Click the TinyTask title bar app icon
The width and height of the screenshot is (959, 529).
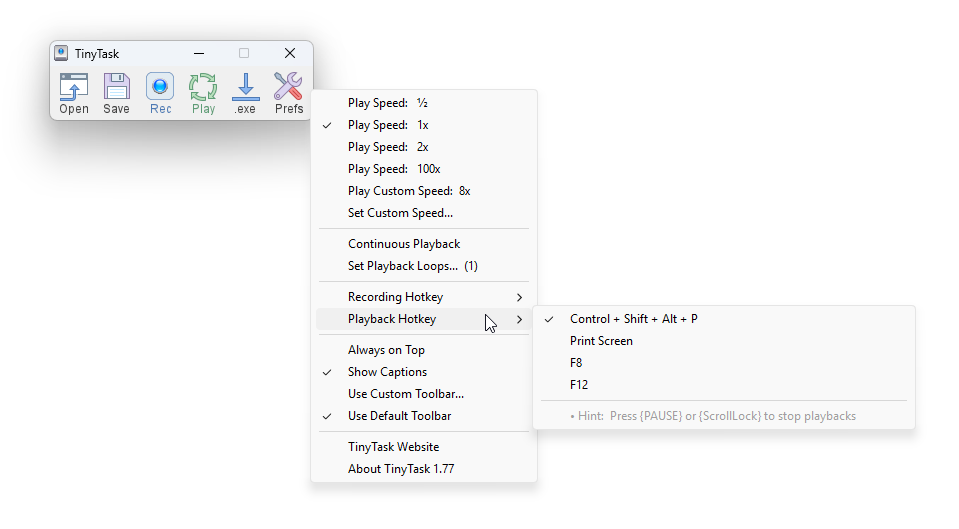61,53
